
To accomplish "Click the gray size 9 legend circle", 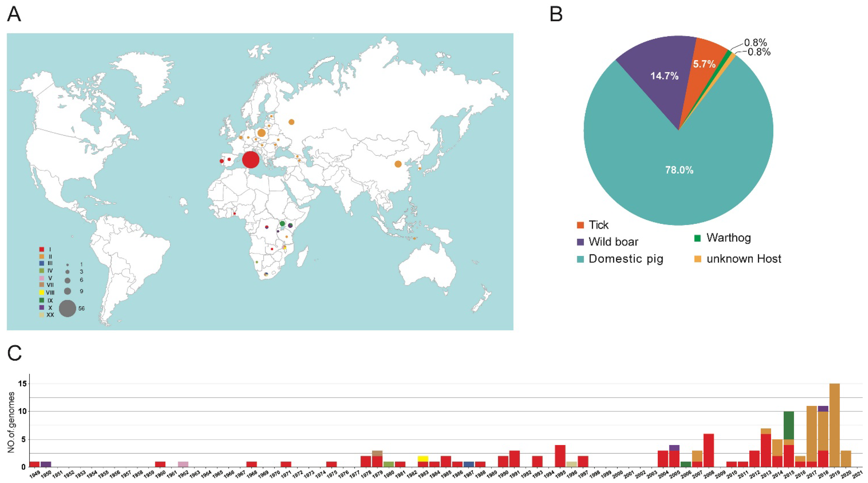I will (x=67, y=291).
